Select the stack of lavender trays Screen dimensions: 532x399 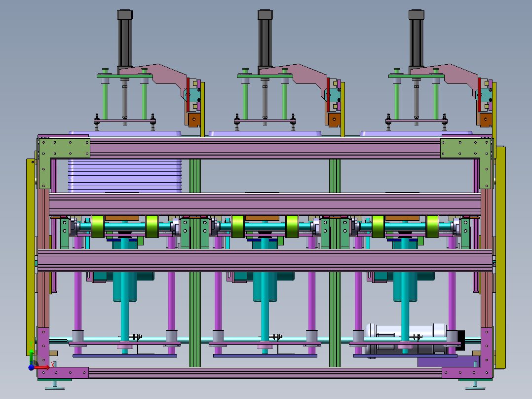(x=125, y=176)
